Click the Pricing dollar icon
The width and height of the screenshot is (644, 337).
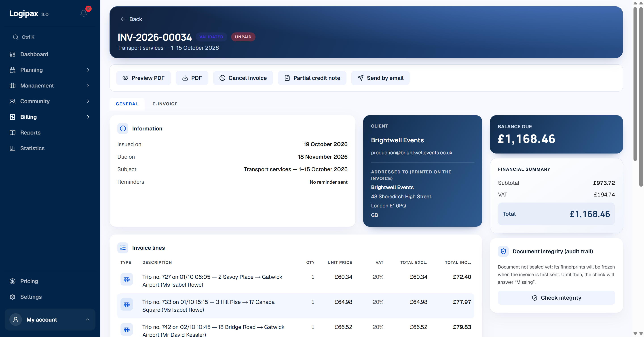[13, 281]
